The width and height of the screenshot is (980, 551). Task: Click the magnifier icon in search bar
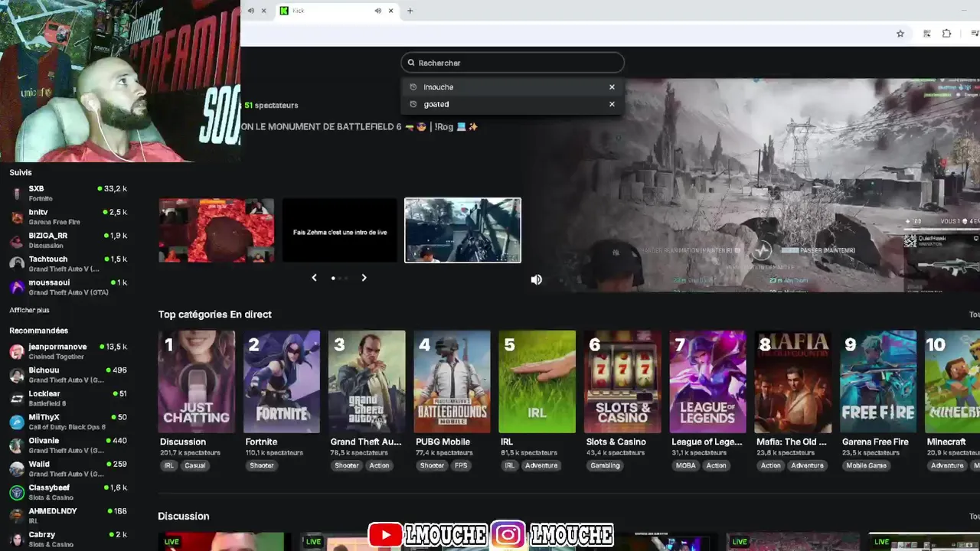tap(411, 63)
